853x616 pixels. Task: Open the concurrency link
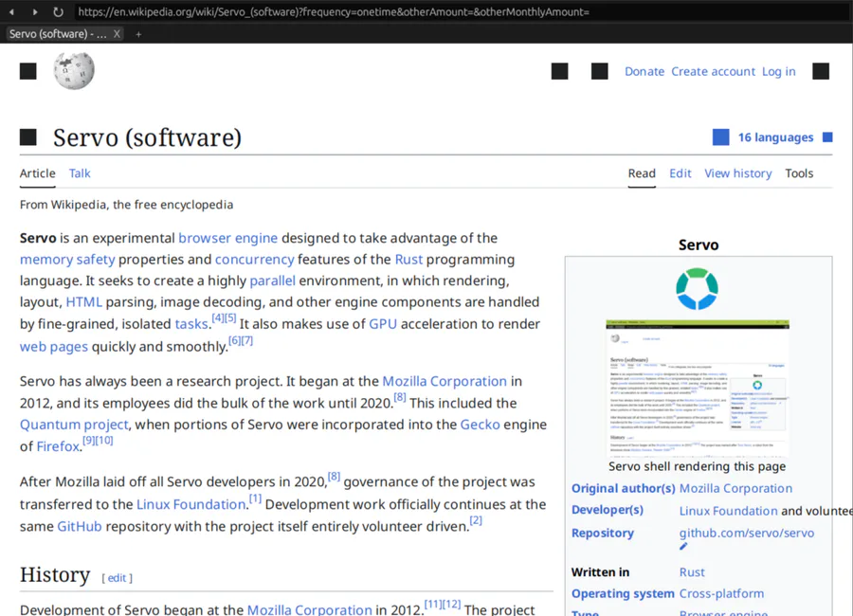coord(255,260)
